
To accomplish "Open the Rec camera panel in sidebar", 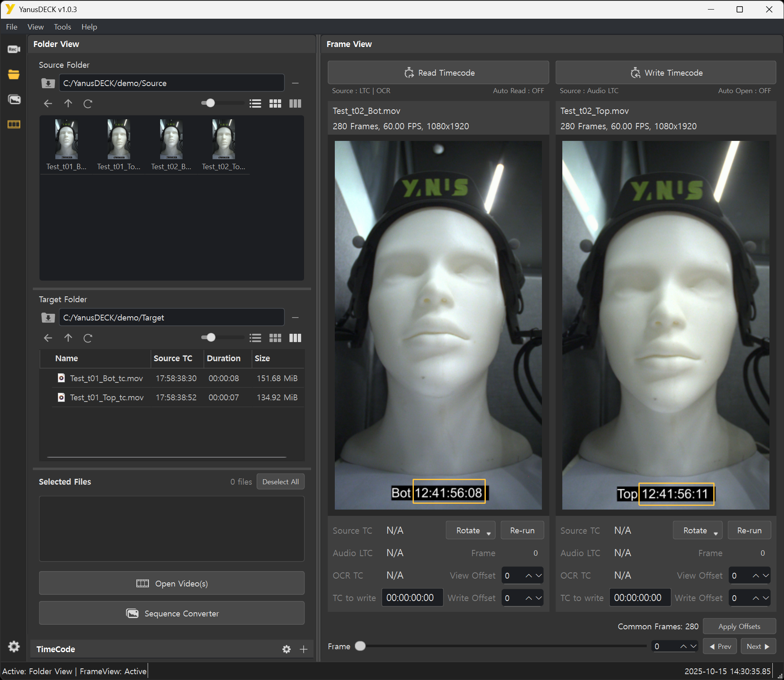I will point(14,49).
